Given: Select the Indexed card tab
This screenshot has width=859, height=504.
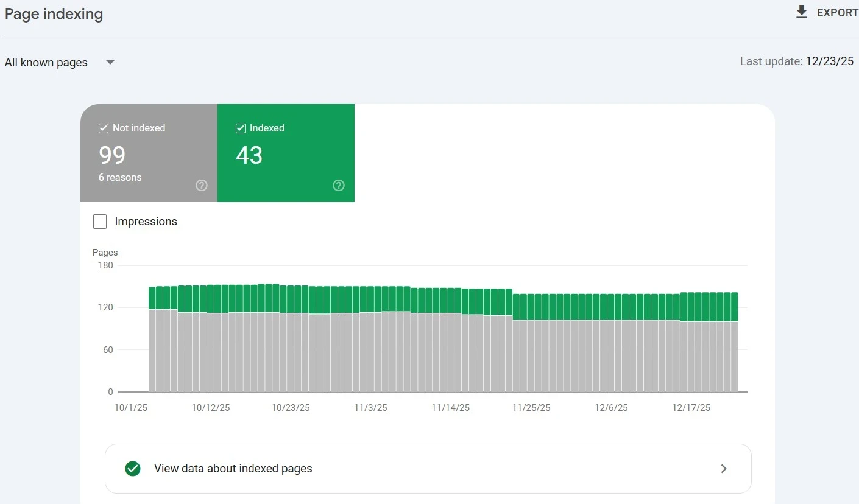Looking at the screenshot, I should pos(286,153).
